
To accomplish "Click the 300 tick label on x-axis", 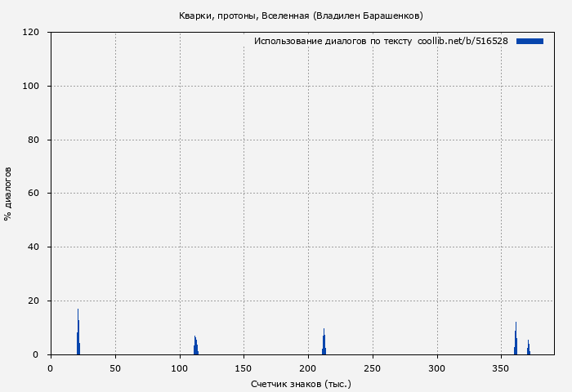I will [x=437, y=368].
